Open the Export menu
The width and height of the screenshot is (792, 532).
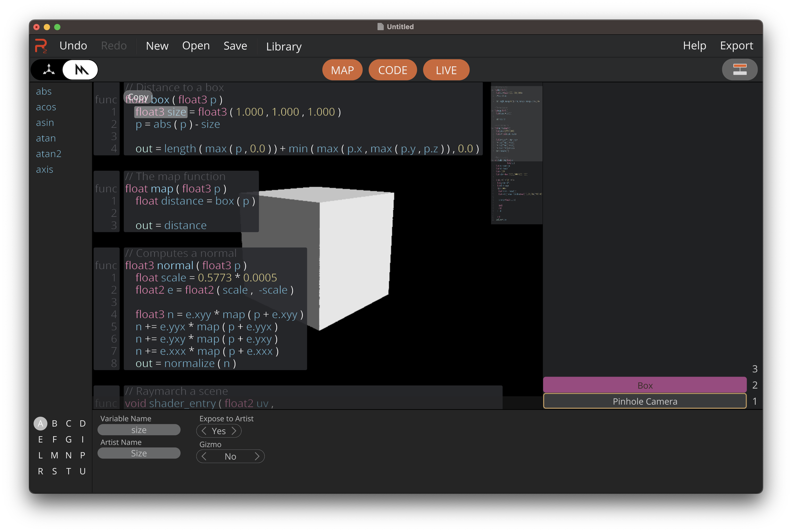[x=736, y=46]
